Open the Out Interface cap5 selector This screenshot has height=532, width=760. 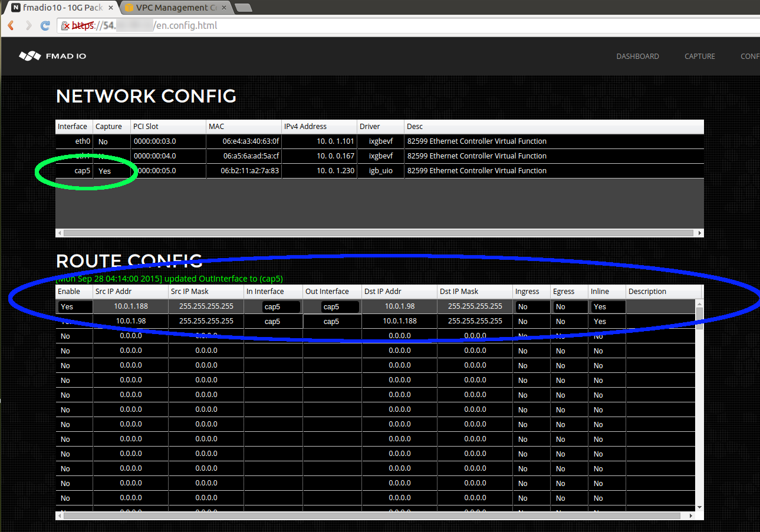[340, 306]
